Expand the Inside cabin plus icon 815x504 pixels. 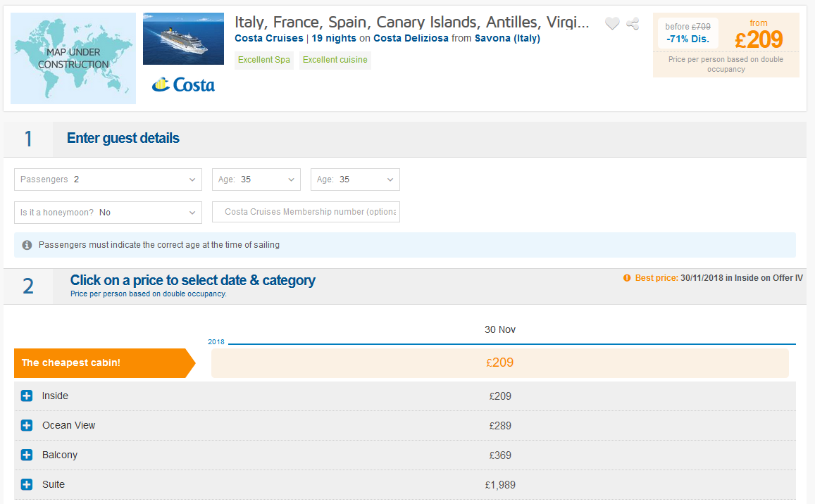tap(27, 396)
